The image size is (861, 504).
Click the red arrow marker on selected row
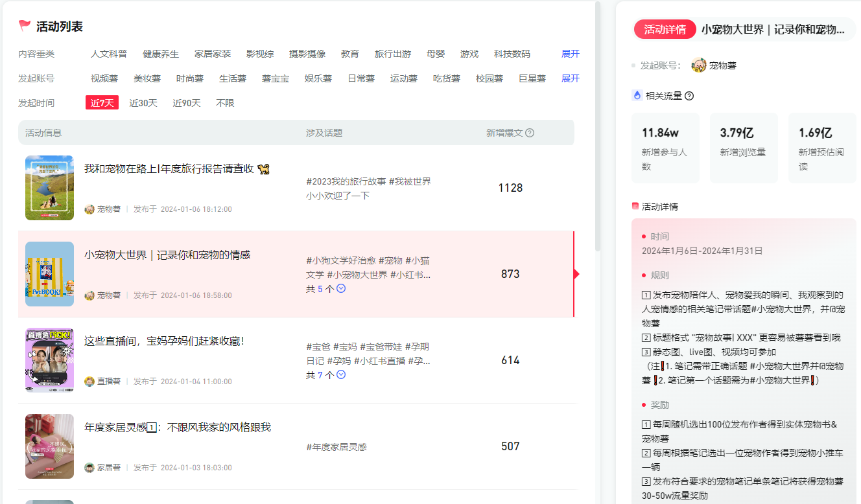[576, 274]
